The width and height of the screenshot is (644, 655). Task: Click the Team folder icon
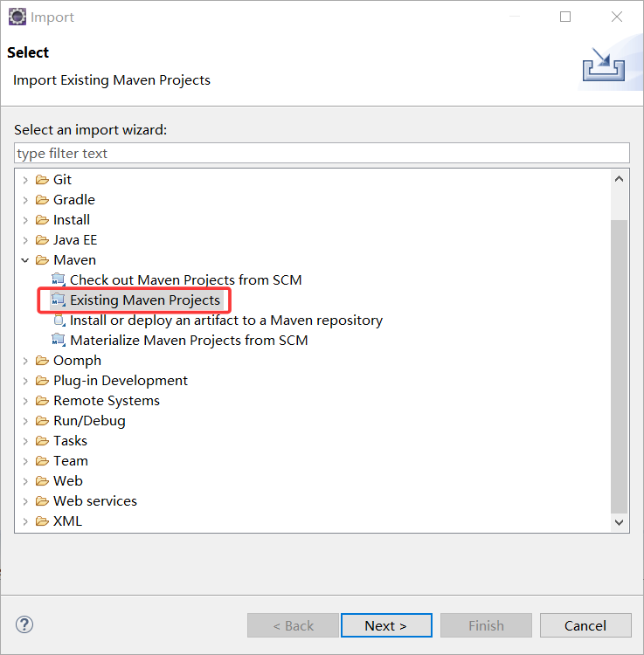42,460
